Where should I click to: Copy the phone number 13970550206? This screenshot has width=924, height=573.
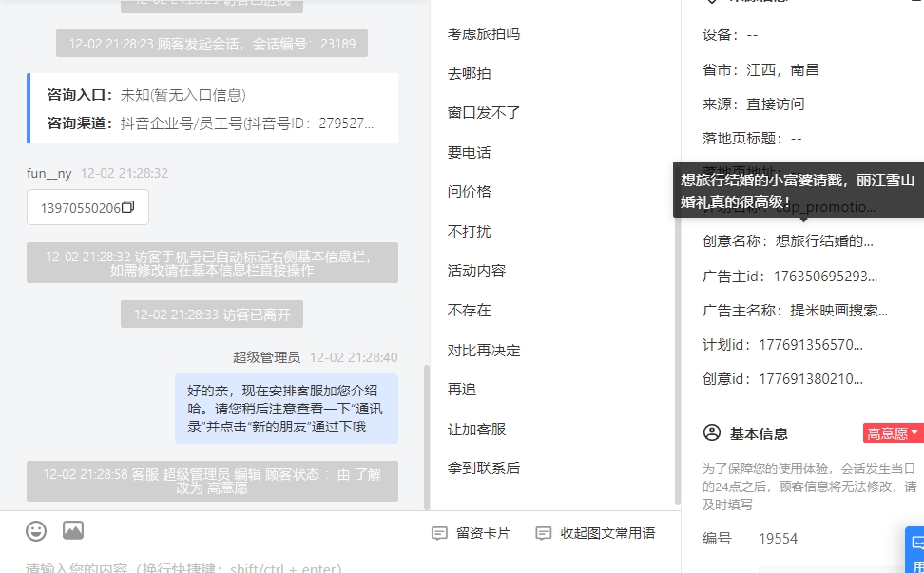click(128, 207)
